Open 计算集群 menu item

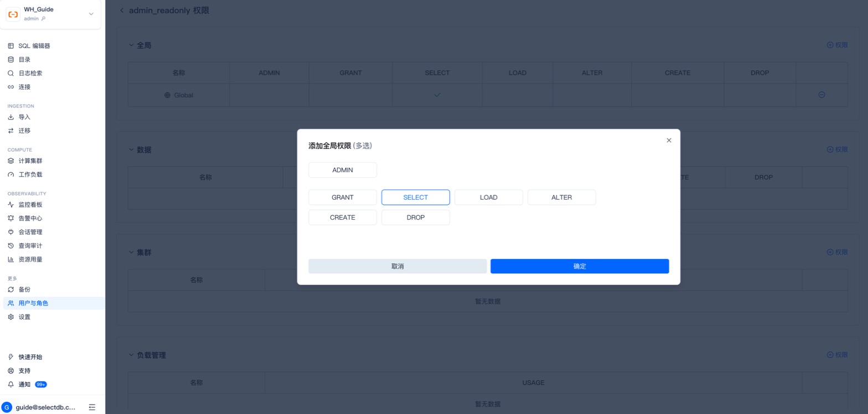pos(54,161)
